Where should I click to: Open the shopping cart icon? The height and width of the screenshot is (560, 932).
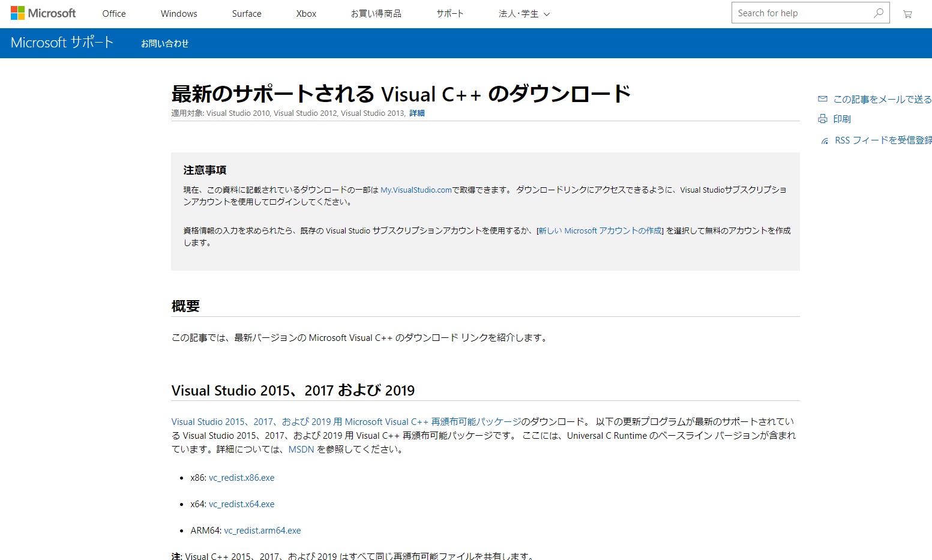pyautogui.click(x=907, y=14)
